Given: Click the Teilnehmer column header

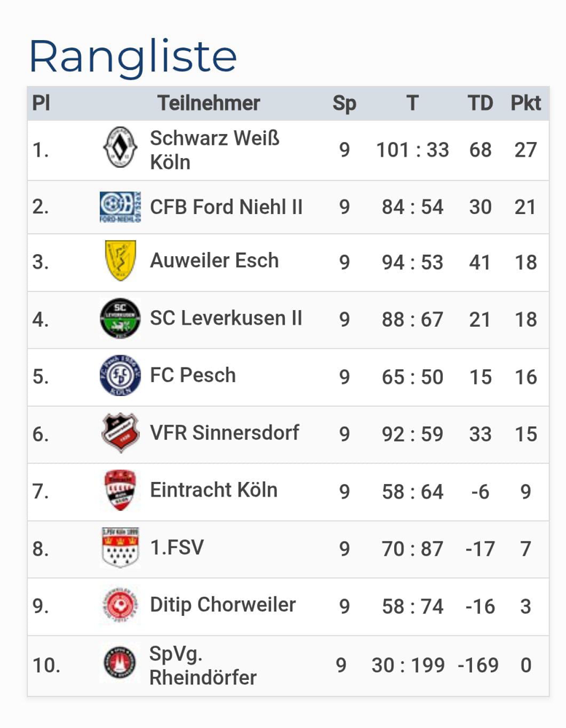Looking at the screenshot, I should pyautogui.click(x=208, y=103).
